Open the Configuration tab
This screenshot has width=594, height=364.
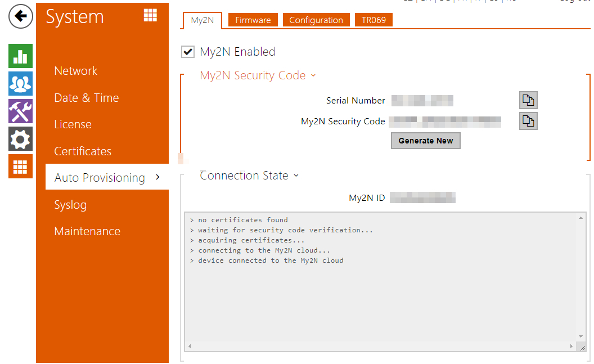316,20
